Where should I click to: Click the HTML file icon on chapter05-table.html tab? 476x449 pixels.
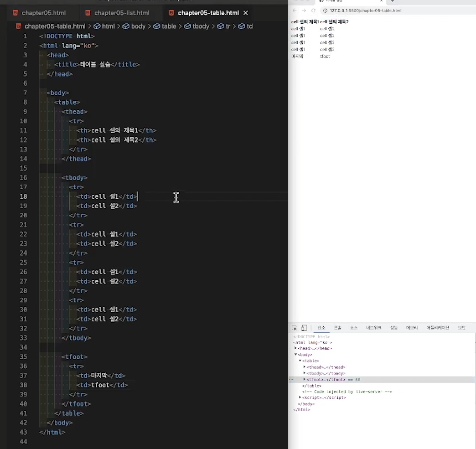pyautogui.click(x=171, y=13)
